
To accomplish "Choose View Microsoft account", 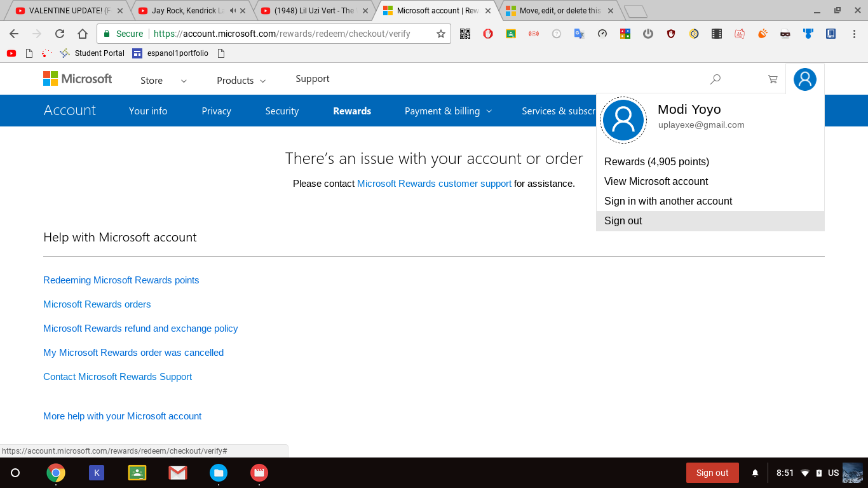I will click(x=710, y=182).
